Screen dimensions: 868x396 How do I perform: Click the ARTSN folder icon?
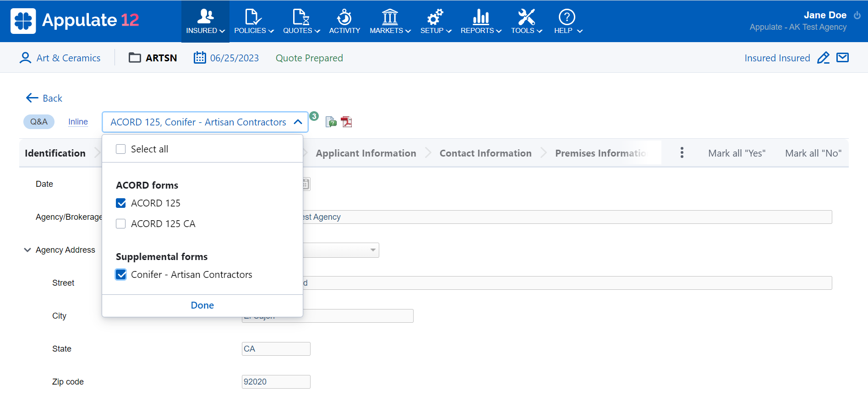click(135, 58)
